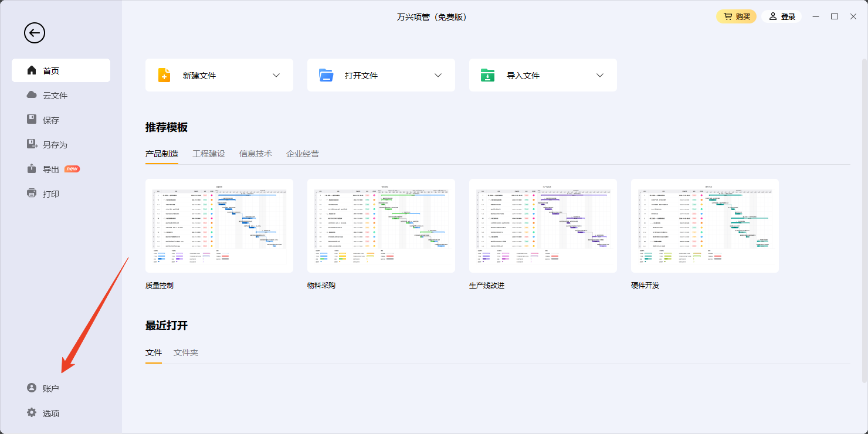Click the back arrow circle icon
Image resolution: width=868 pixels, height=434 pixels.
(x=35, y=33)
